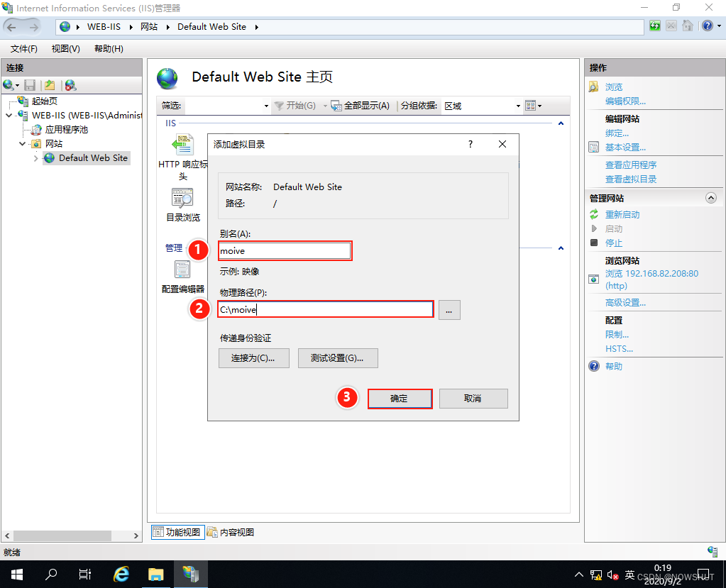Click the physical path browse ... button
This screenshot has width=726, height=588.
tap(449, 310)
